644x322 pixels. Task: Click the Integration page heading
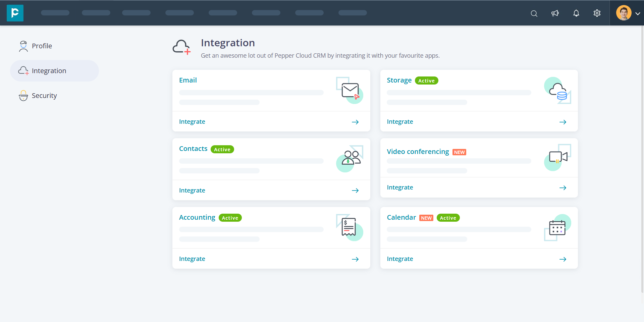pyautogui.click(x=228, y=43)
